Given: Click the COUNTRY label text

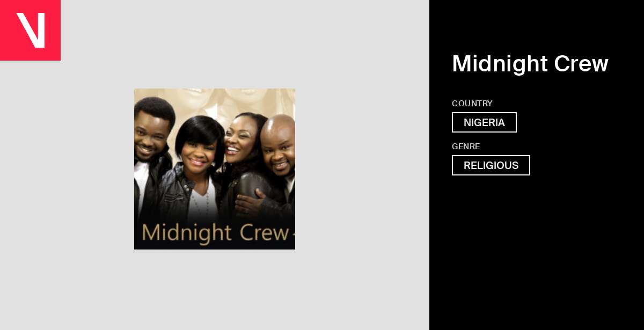Looking at the screenshot, I should point(472,104).
